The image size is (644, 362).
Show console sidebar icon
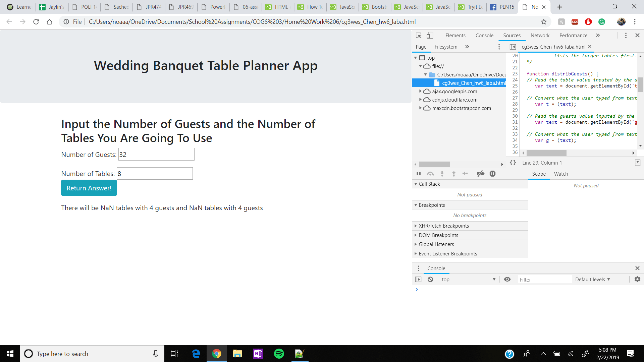(x=418, y=279)
